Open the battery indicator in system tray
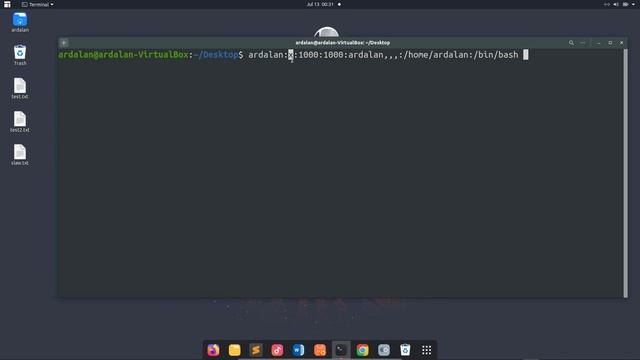 [625, 4]
